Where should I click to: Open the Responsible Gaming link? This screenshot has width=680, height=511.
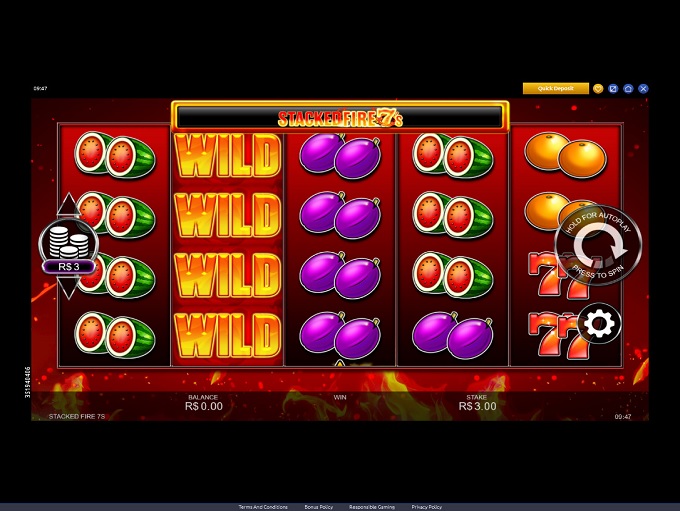(372, 507)
